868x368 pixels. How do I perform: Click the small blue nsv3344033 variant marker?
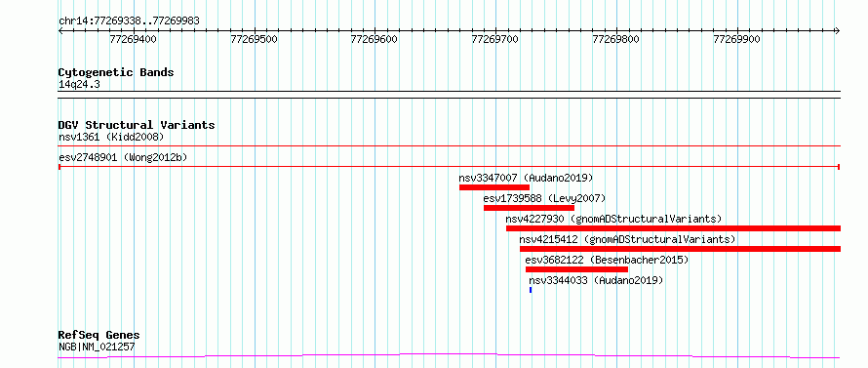[x=531, y=290]
